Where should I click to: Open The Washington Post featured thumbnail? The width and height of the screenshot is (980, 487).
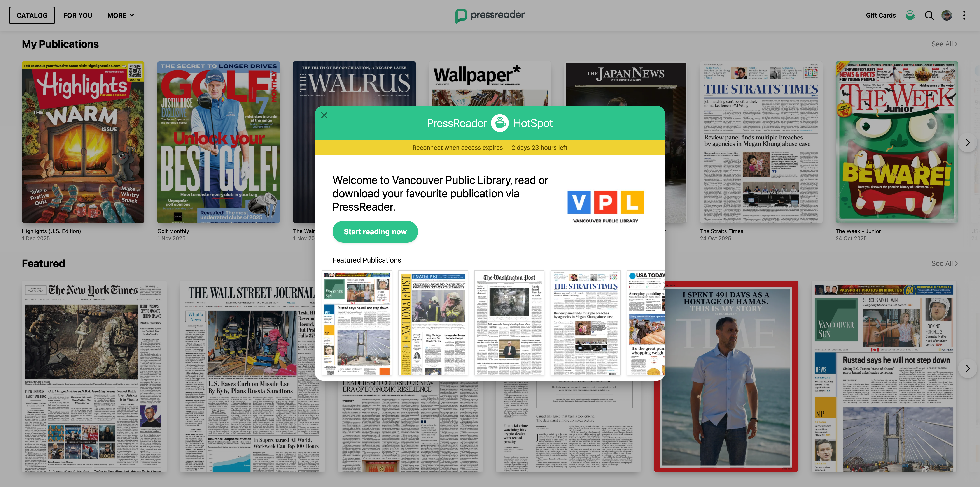[x=509, y=323]
